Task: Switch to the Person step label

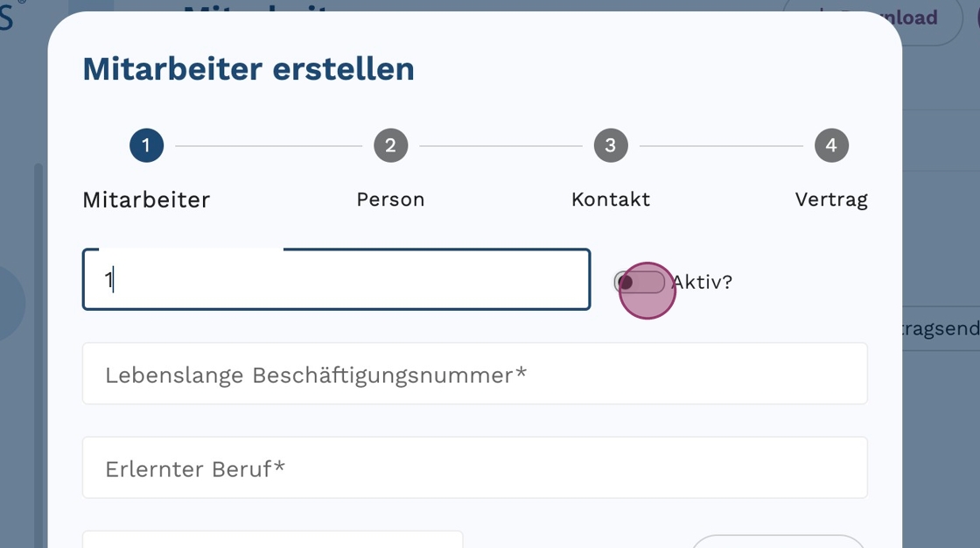Action: (390, 200)
